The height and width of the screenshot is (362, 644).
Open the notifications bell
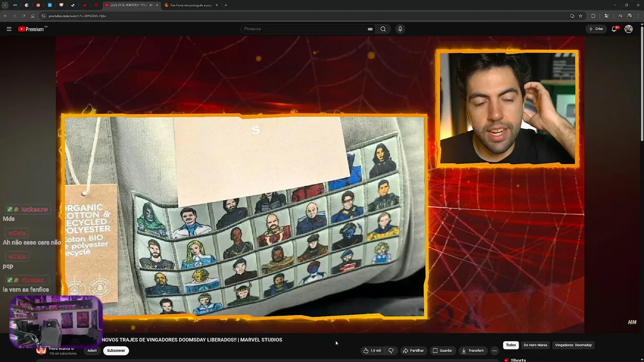[x=614, y=29]
